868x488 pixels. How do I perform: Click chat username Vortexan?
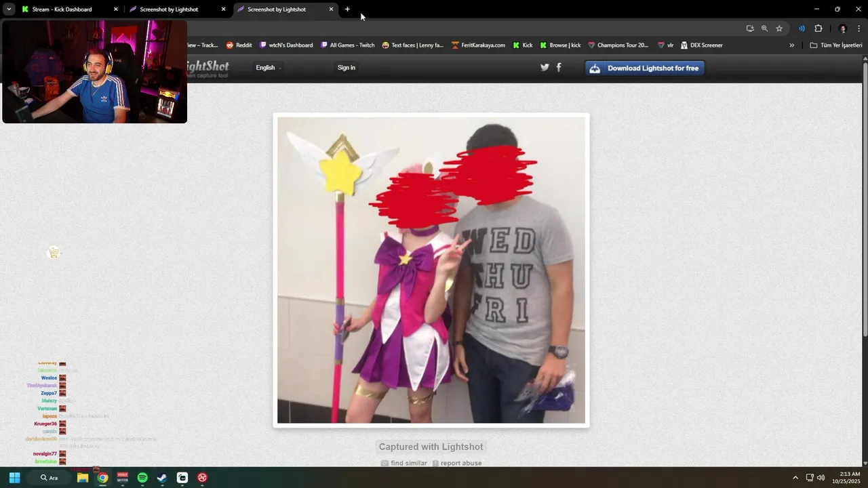(x=47, y=409)
